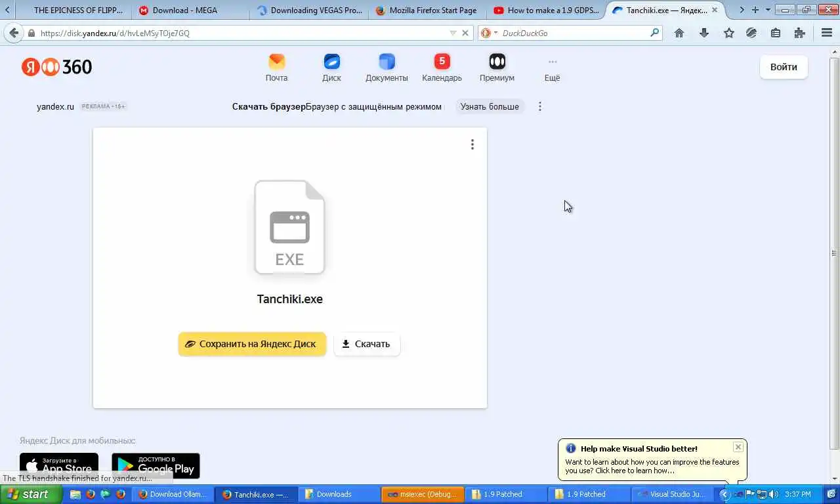The width and height of the screenshot is (840, 504).
Task: Click the padlock site security icon
Action: (x=31, y=33)
